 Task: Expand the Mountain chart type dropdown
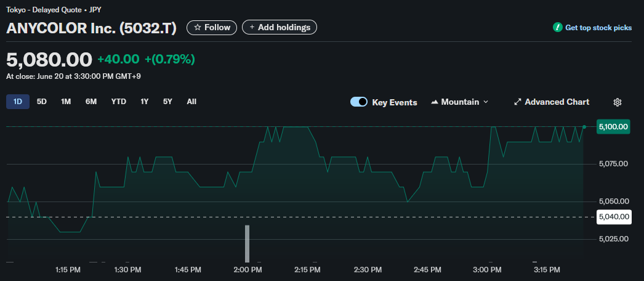tap(459, 102)
